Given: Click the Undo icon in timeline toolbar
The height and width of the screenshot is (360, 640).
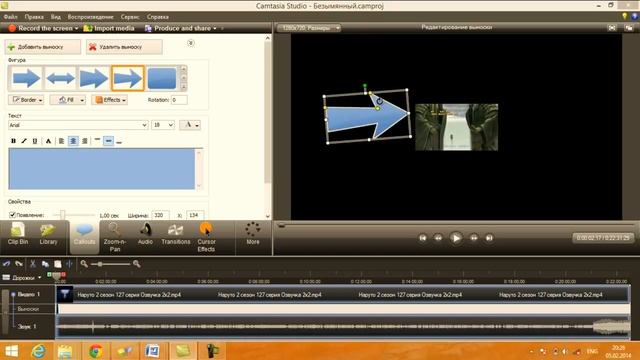Looking at the screenshot, I should [7, 264].
